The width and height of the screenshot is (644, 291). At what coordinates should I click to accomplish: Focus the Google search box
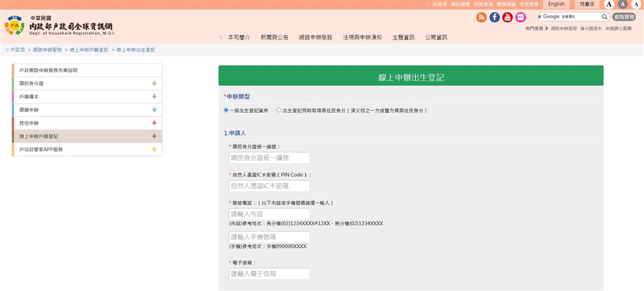tap(569, 17)
